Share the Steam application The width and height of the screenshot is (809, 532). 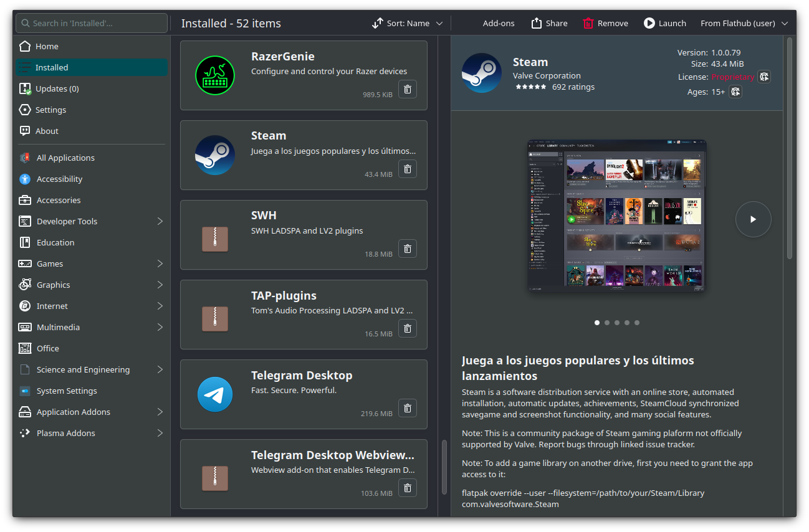[549, 23]
